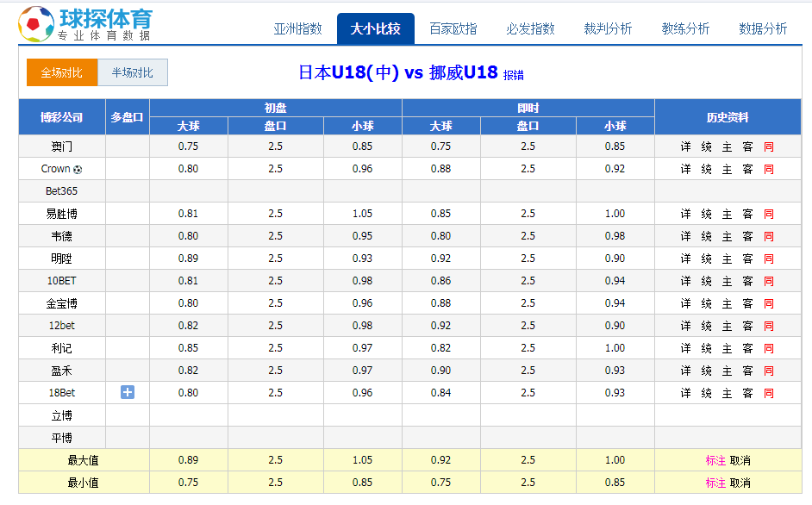Switch to 半场对比 view
Image resolution: width=812 pixels, height=505 pixels.
click(x=133, y=72)
